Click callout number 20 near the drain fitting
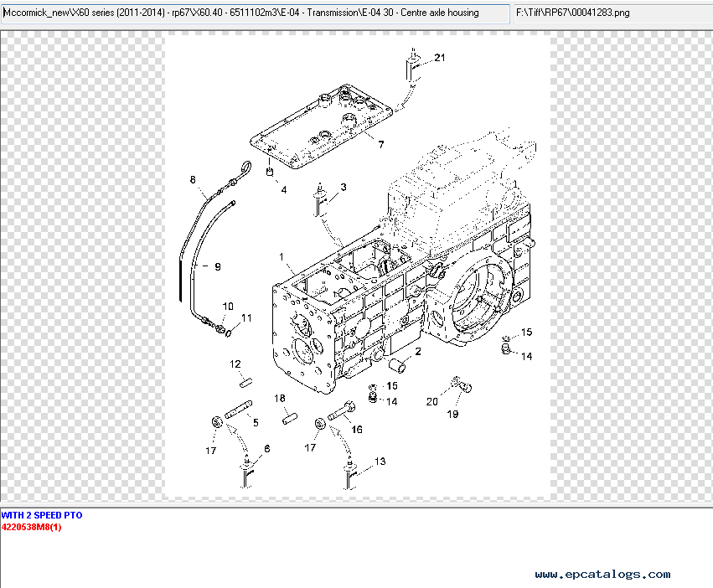713x588 pixels. [x=432, y=401]
